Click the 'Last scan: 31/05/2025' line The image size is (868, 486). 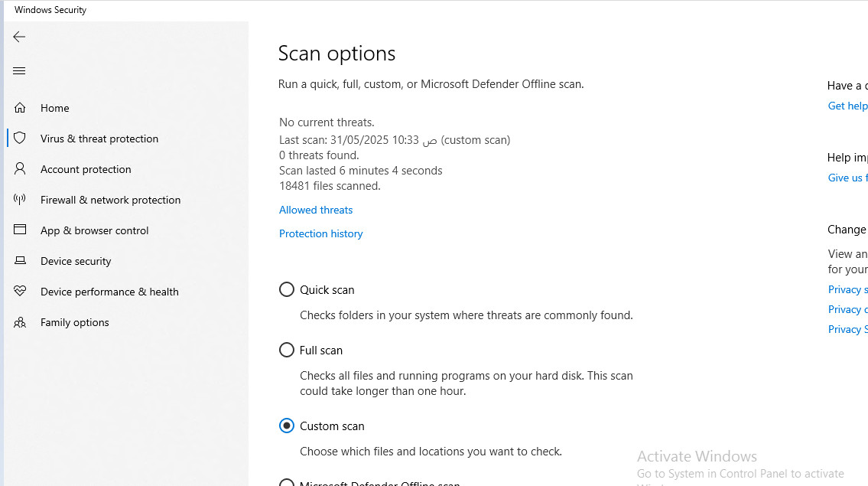(395, 140)
